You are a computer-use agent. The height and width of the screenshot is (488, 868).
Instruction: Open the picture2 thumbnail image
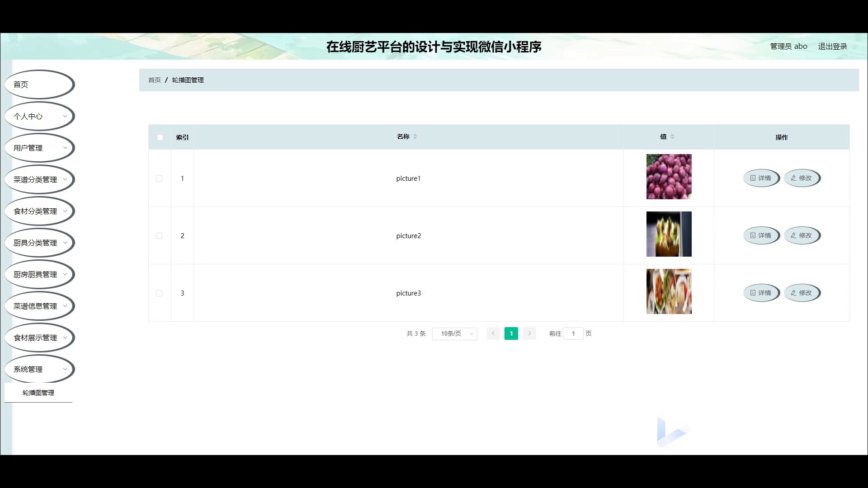pos(669,234)
